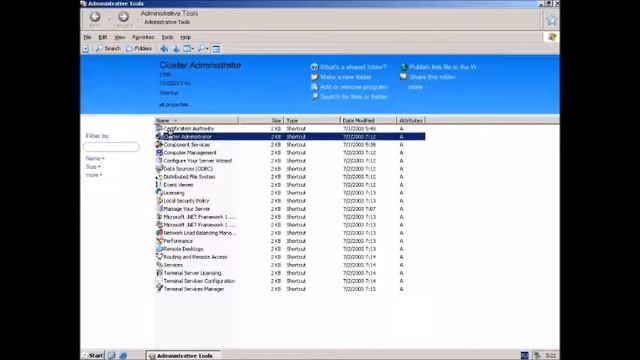Launch Internet Explorer from quick launch
This screenshot has width=640, height=360.
pos(123,356)
